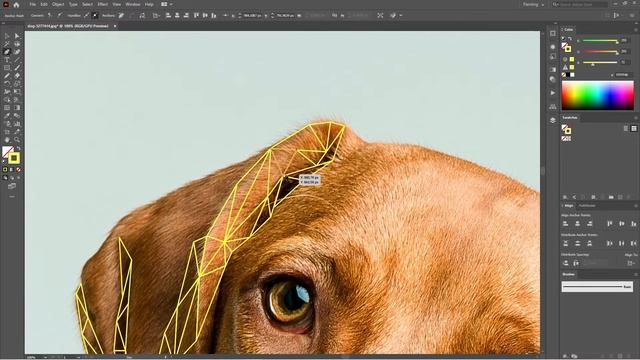Image resolution: width=640 pixels, height=360 pixels.
Task: Click the Home icon in top bar
Action: pos(16,4)
